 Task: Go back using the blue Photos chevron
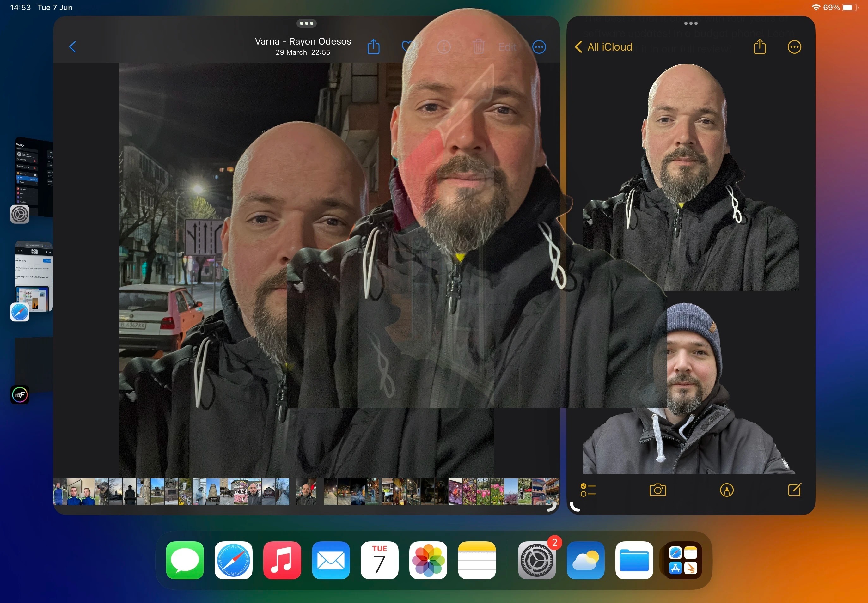(73, 47)
